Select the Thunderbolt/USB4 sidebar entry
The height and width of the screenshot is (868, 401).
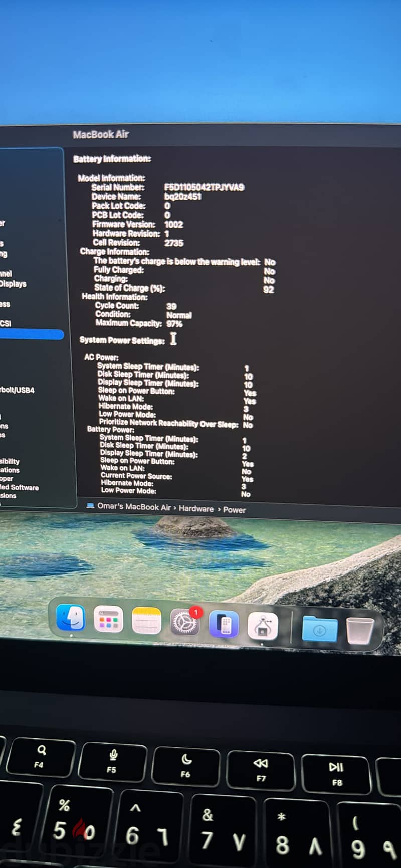tap(17, 390)
